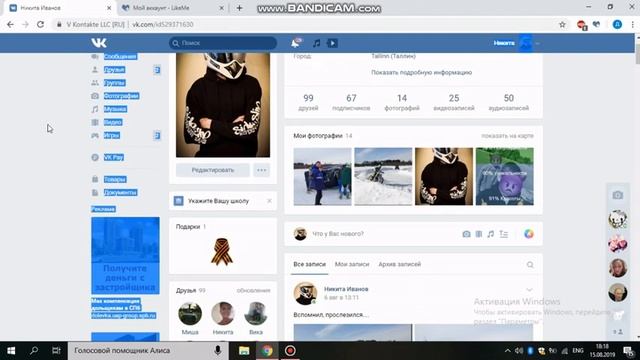Image resolution: width=640 pixels, height=360 pixels.
Task: Reload the page with refresh icon
Action: pos(40,24)
